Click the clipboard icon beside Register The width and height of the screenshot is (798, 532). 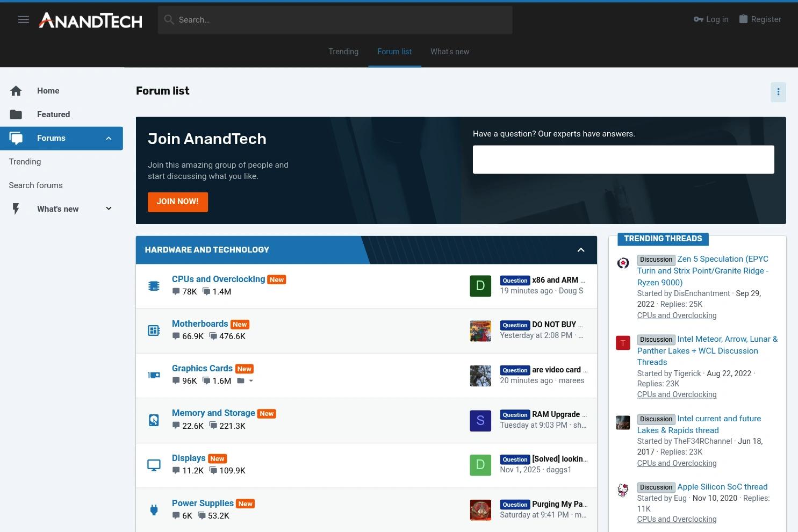pyautogui.click(x=743, y=19)
